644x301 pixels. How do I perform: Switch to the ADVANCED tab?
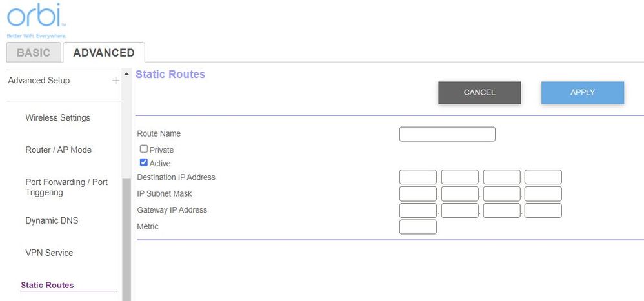(104, 52)
